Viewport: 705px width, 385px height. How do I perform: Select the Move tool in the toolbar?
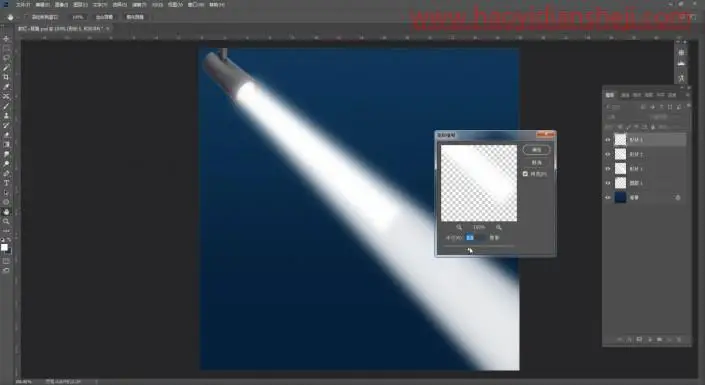point(6,39)
